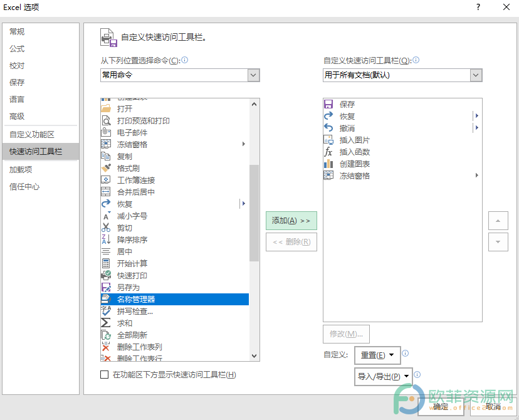Click the move up arrow button
The width and height of the screenshot is (519, 420).
pyautogui.click(x=498, y=221)
